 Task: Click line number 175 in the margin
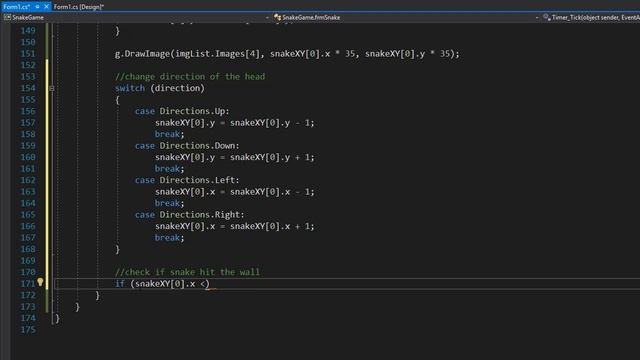pyautogui.click(x=28, y=330)
